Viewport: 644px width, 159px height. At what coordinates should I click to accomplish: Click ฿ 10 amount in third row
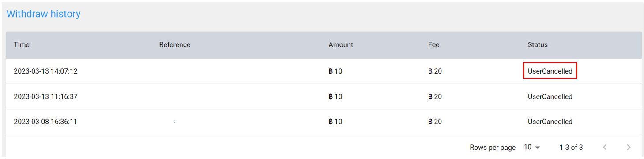coord(335,122)
